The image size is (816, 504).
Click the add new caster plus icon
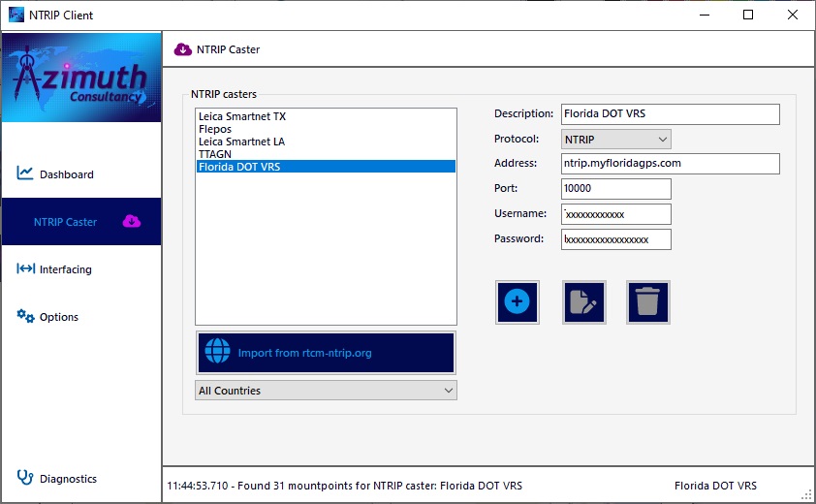tap(517, 302)
